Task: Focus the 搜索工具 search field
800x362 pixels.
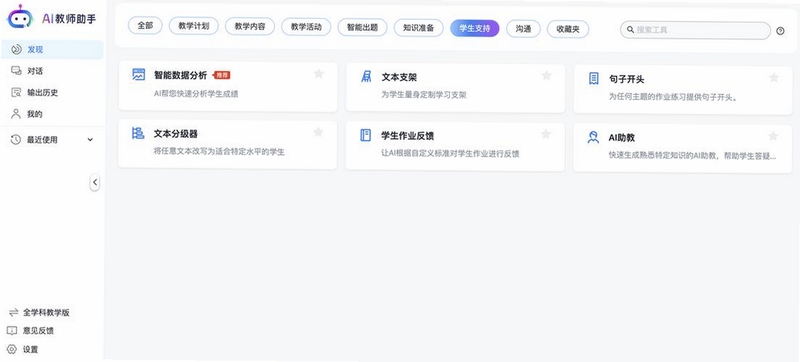Action: [x=695, y=30]
